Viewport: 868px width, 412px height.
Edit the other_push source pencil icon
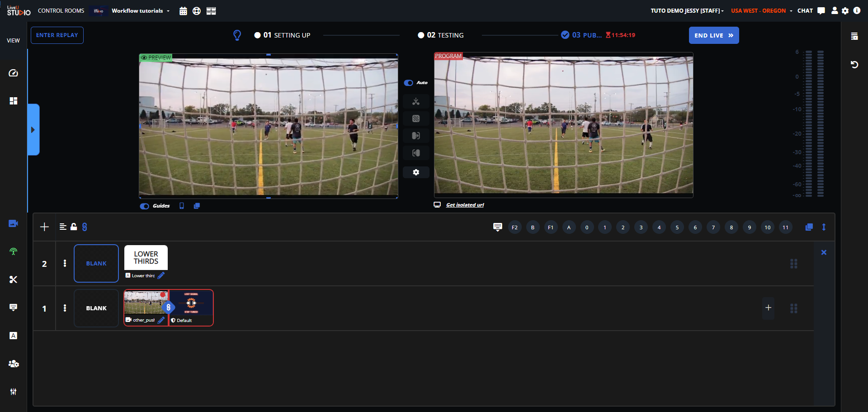(161, 320)
